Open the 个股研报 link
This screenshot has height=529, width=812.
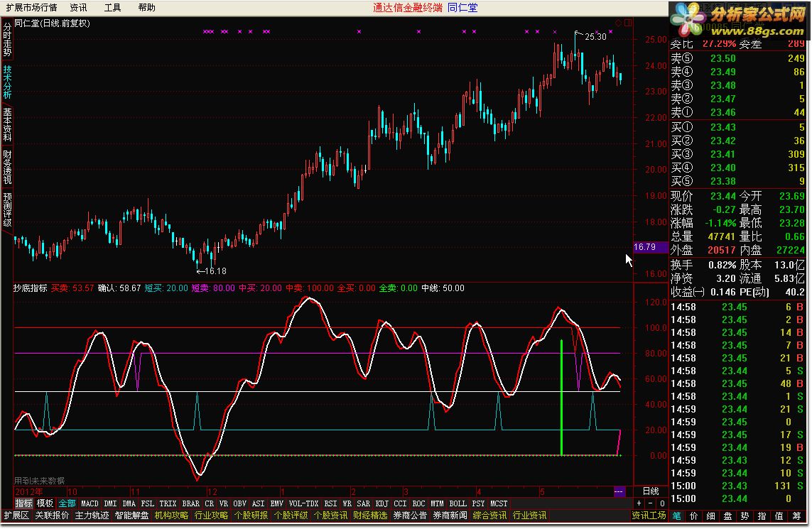point(251,516)
